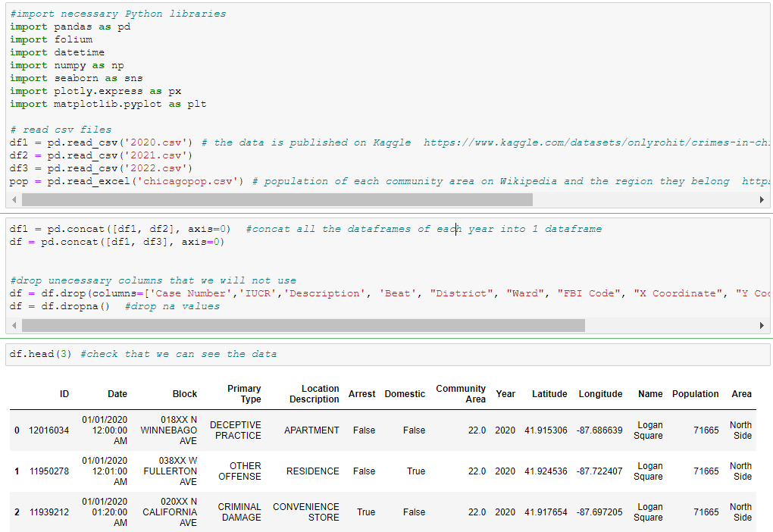Screen dimensions: 773x532
Task: Click longitude value -87.697205
Action: (x=599, y=512)
